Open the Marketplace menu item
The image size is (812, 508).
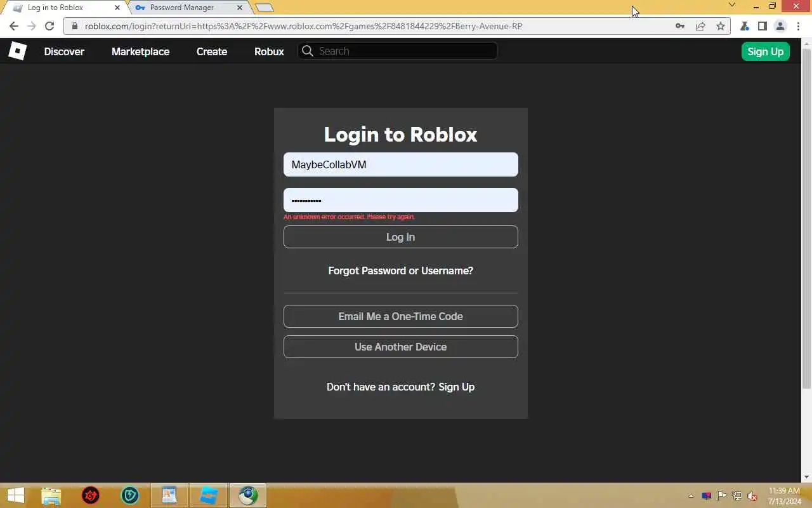point(140,51)
